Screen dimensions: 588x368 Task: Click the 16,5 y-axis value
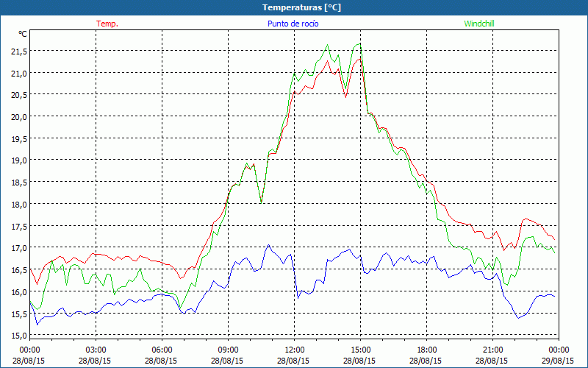19,270
